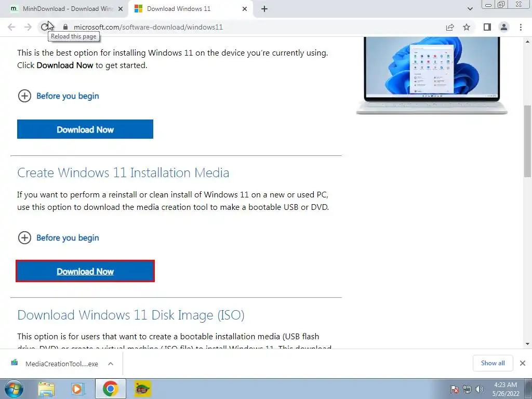
Task: Share this page
Action: click(x=450, y=27)
